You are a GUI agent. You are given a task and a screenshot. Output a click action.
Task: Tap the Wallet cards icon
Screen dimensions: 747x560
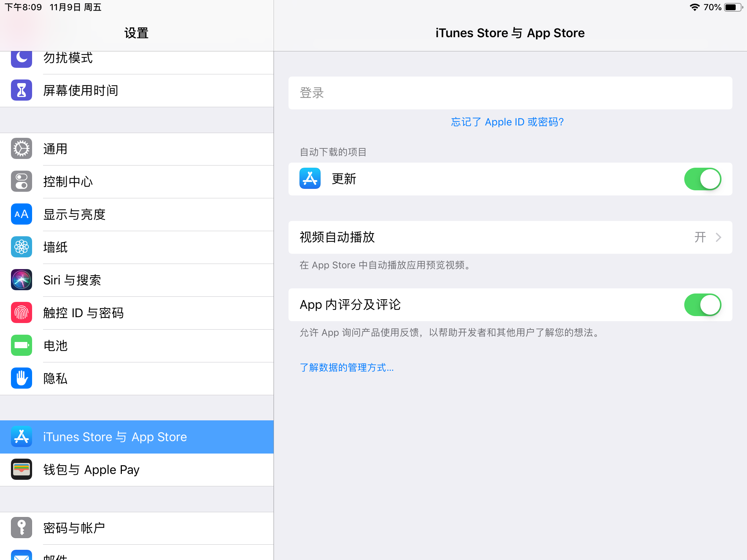[x=22, y=469]
